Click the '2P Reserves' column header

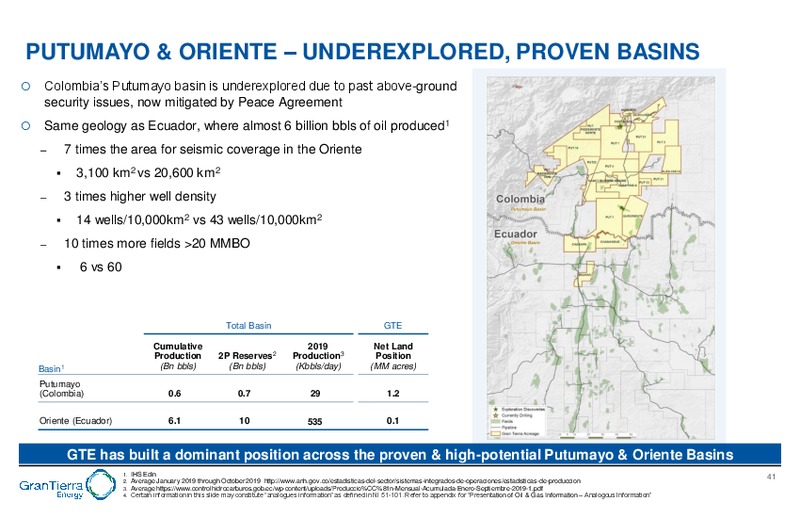[x=247, y=360]
